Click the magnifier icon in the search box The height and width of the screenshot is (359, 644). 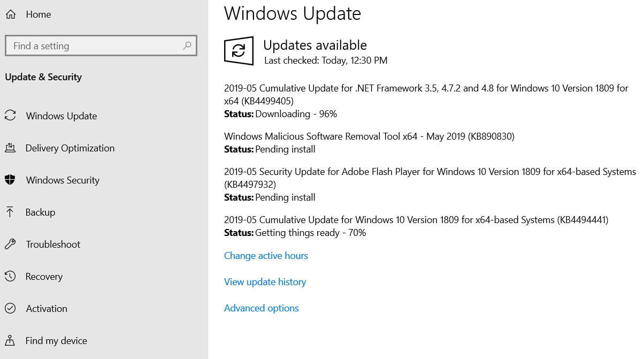coord(187,46)
